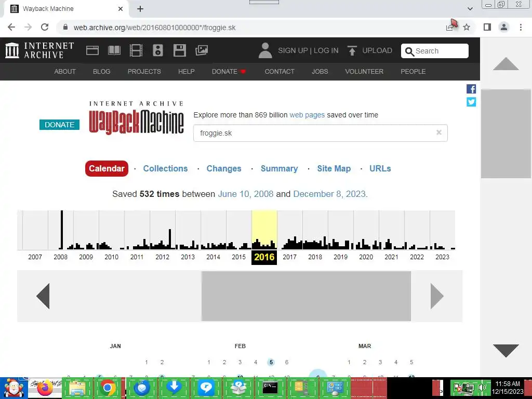Viewport: 532px width, 399px height.
Task: Open Chrome three-dot menu
Action: click(x=521, y=27)
